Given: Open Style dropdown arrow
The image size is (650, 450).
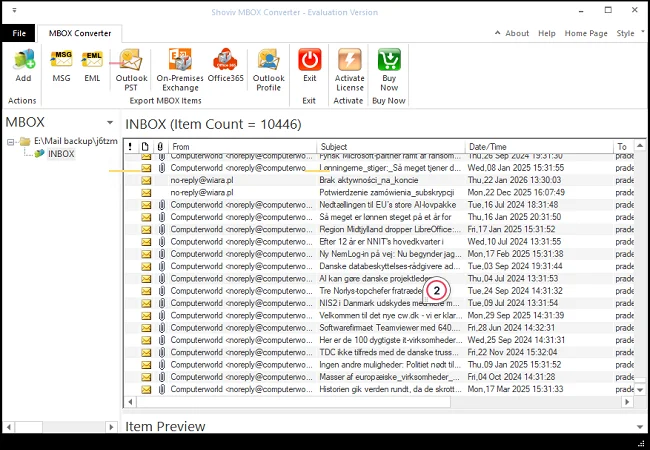Looking at the screenshot, I should click(x=643, y=31).
